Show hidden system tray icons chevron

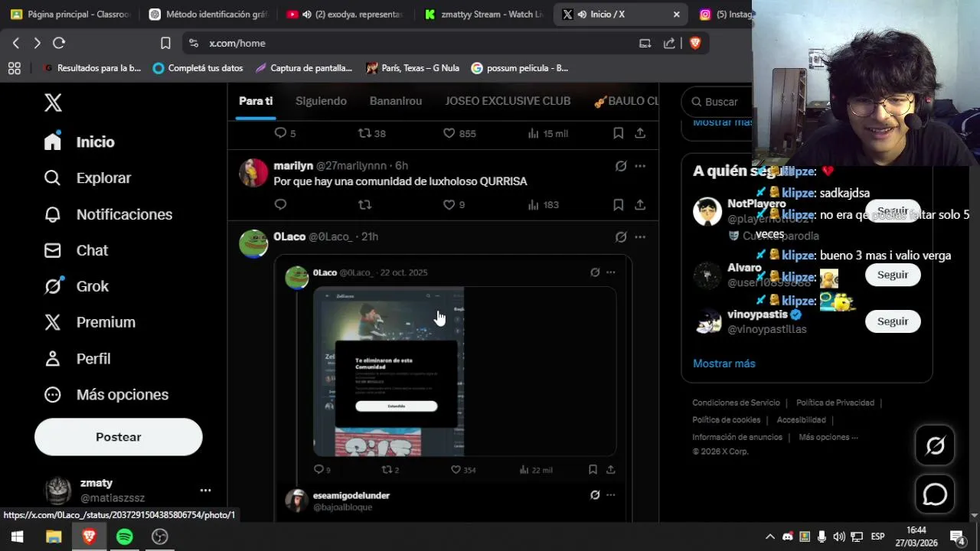[770, 536]
